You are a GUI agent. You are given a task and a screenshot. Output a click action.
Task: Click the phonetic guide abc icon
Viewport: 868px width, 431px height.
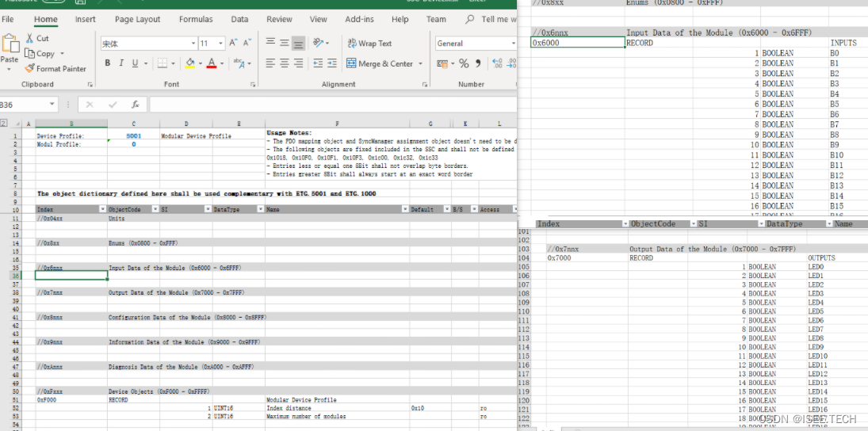238,63
